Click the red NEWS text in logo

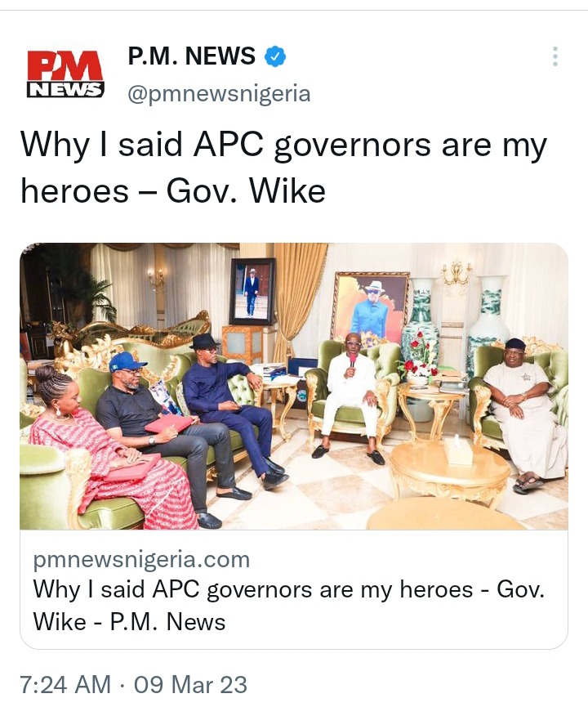pos(65,90)
